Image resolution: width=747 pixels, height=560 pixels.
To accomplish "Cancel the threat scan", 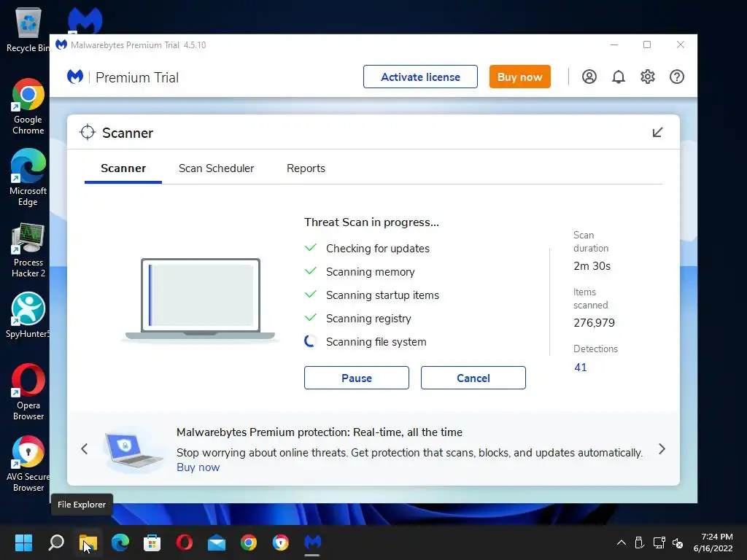I will click(473, 378).
